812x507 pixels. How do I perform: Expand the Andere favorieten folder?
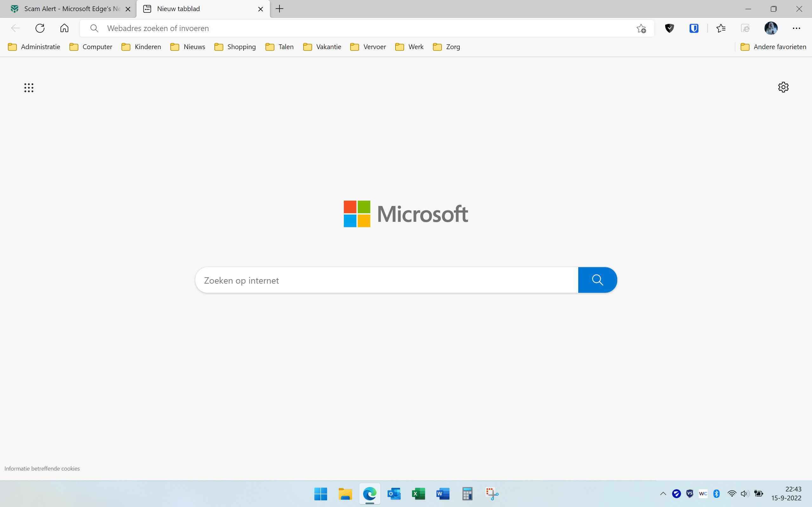pyautogui.click(x=773, y=47)
